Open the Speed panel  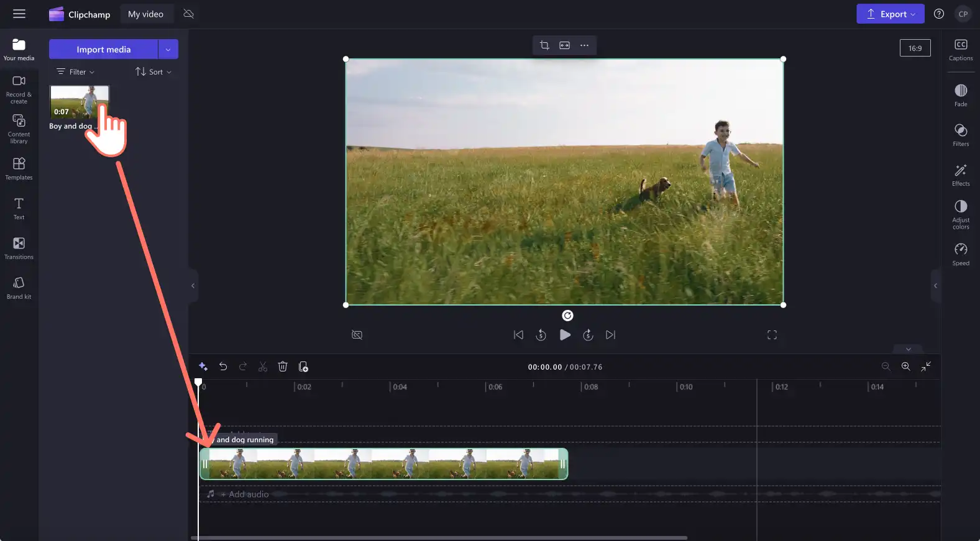(x=961, y=254)
